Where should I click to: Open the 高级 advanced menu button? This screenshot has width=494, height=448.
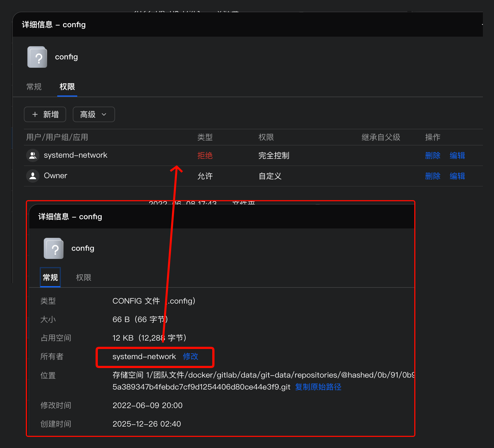click(94, 114)
